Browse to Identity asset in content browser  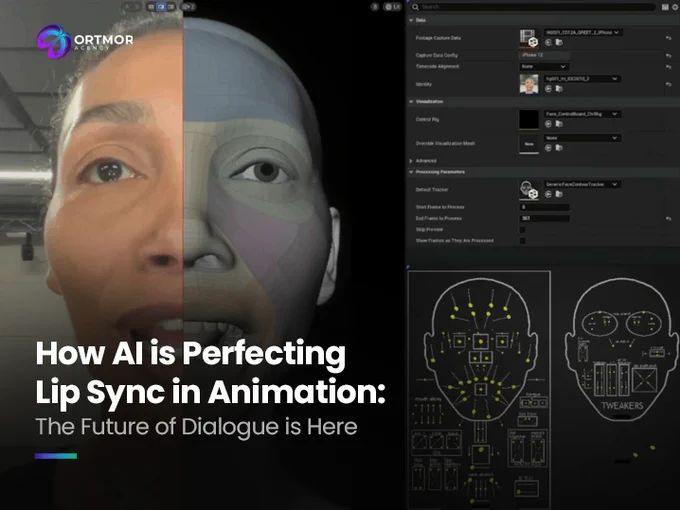(x=559, y=89)
